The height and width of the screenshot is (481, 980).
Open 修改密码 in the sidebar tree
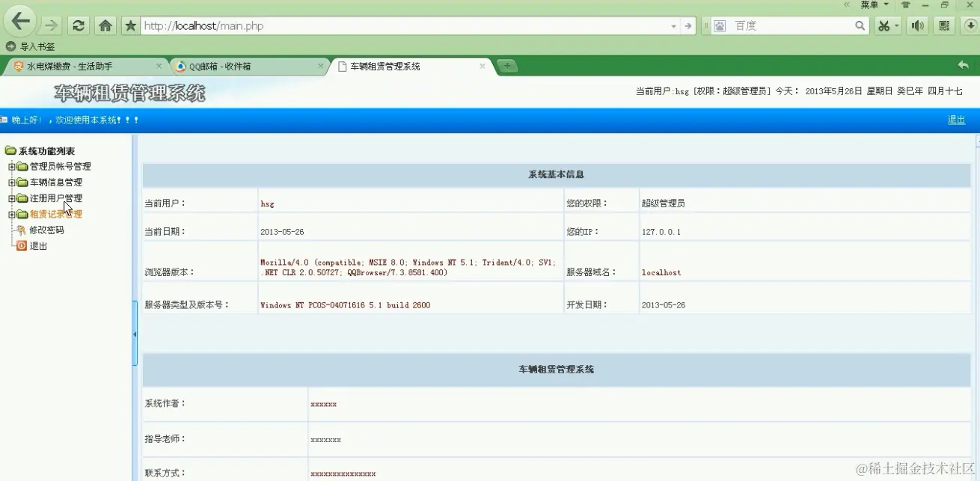coord(46,230)
